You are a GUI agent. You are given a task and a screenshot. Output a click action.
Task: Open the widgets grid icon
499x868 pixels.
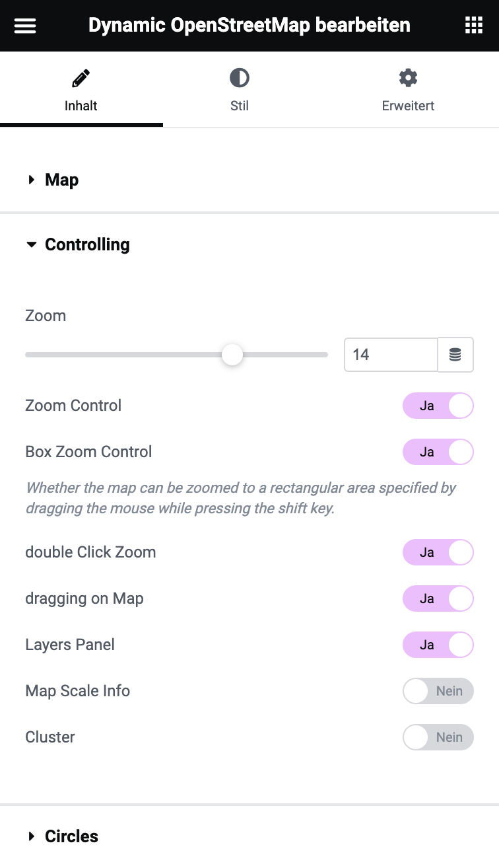click(x=474, y=26)
